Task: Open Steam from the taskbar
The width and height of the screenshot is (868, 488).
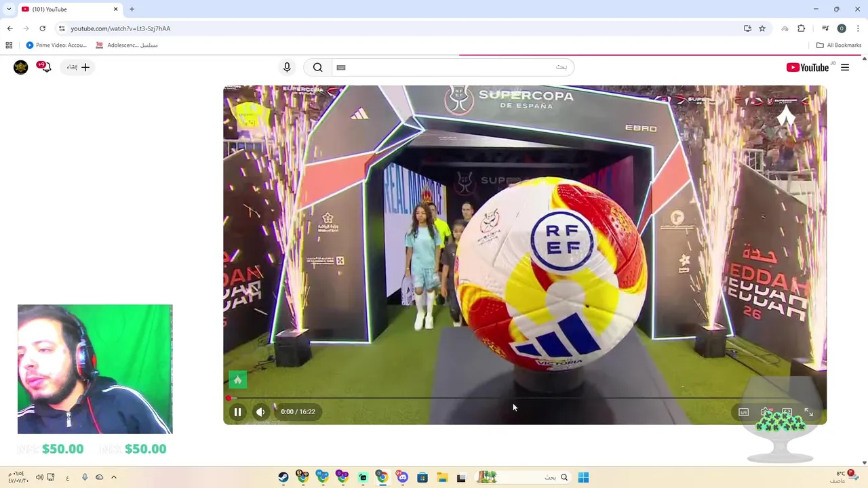Action: click(x=283, y=477)
